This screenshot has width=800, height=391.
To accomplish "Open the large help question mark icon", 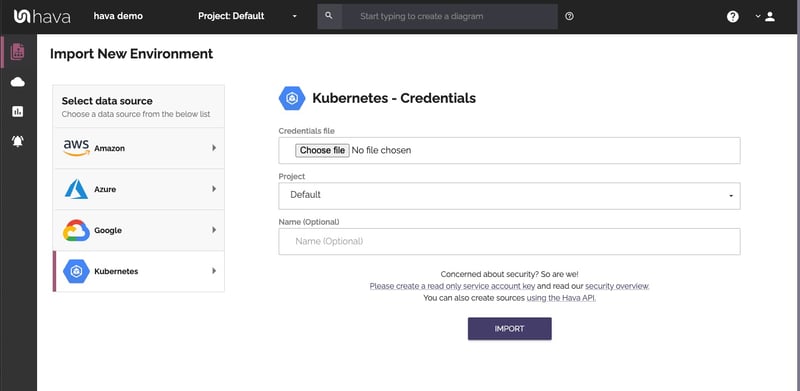I will 733,16.
